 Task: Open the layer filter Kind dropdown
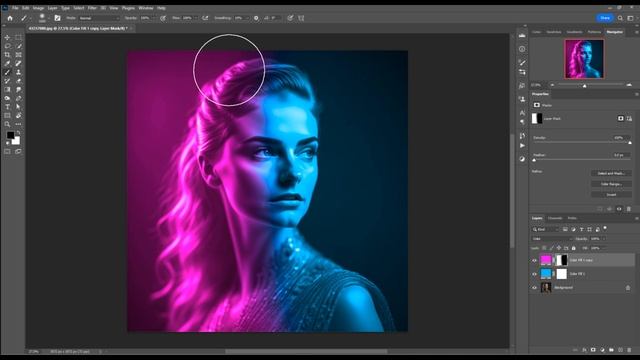pyautogui.click(x=545, y=229)
